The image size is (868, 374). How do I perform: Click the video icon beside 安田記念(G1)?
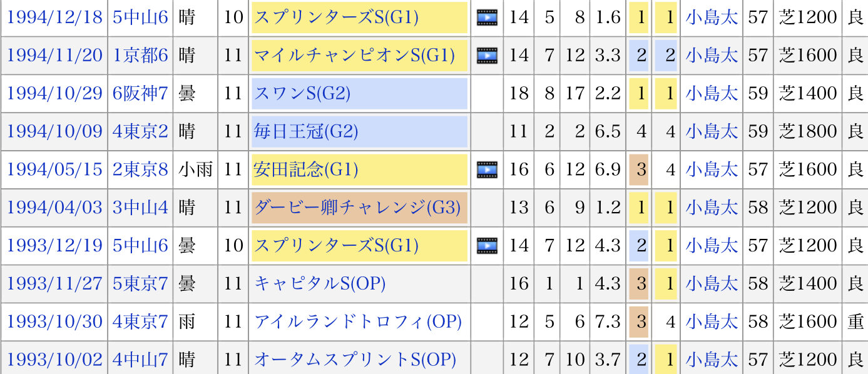487,169
